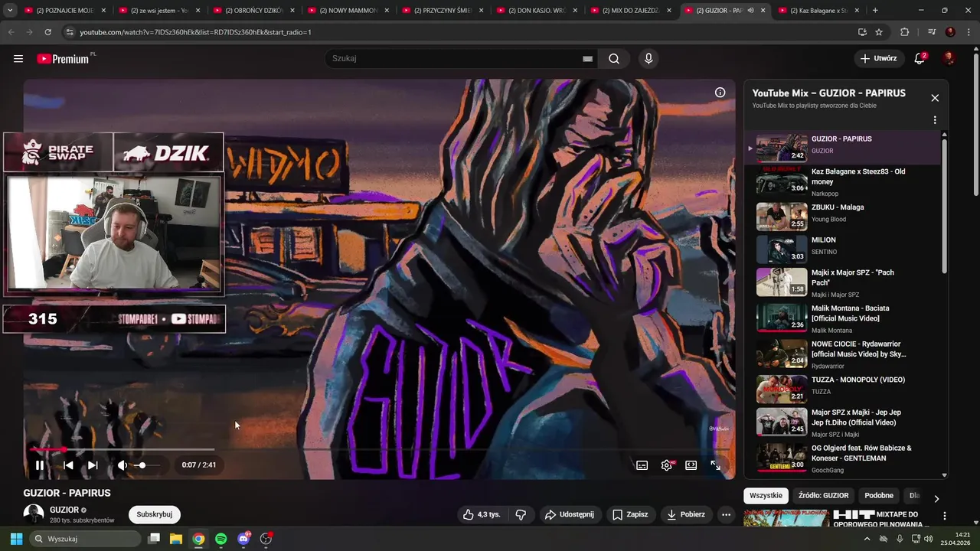Viewport: 980px width, 551px height.
Task: Enter full screen mode
Action: tap(716, 465)
